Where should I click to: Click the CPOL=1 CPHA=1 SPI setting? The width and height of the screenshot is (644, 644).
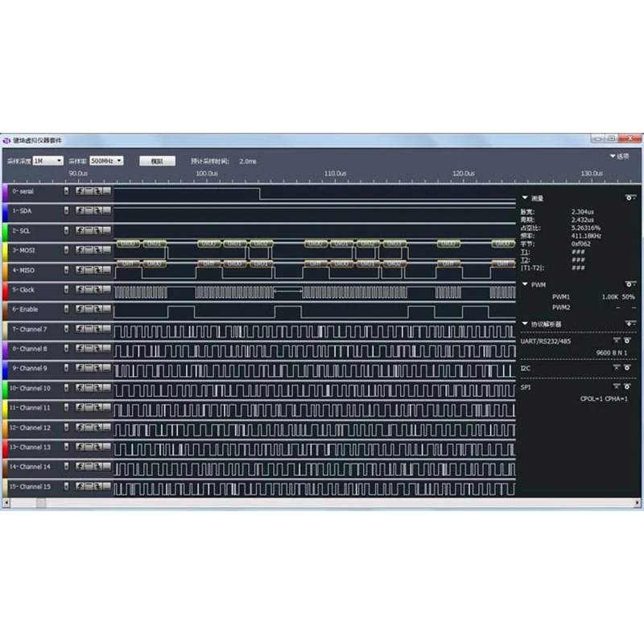point(604,398)
